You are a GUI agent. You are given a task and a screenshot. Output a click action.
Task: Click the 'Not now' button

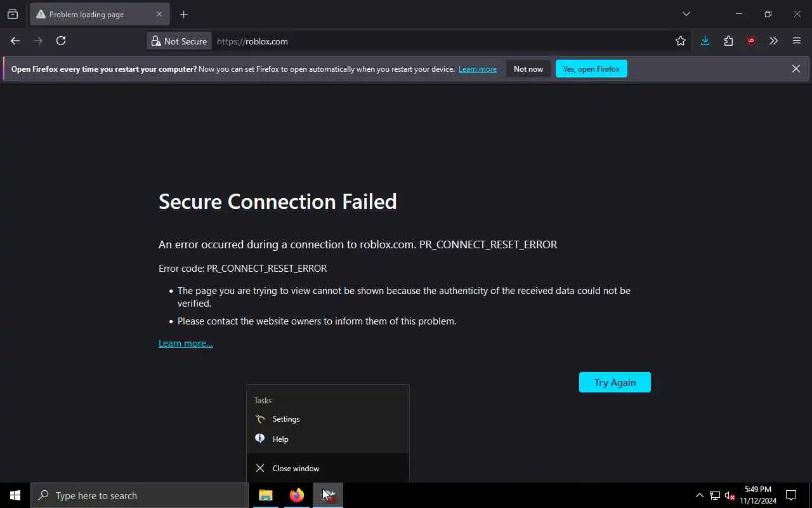click(x=528, y=69)
